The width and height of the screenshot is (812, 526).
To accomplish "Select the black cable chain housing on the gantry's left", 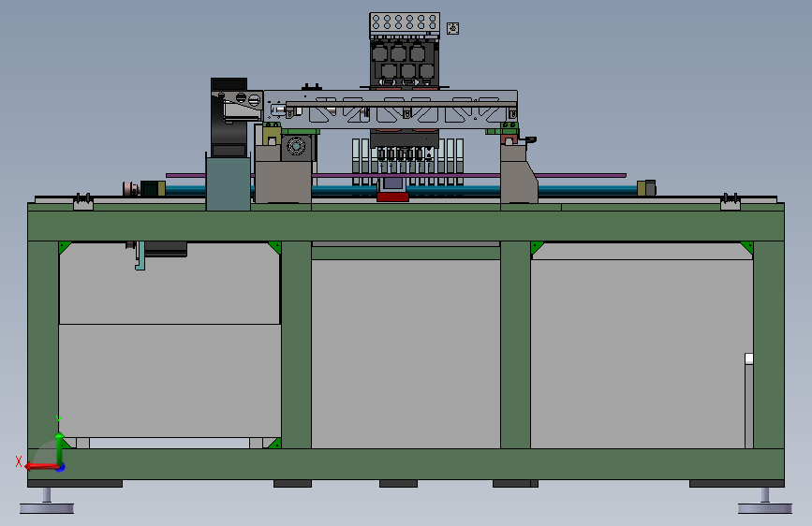I will 229,118.
